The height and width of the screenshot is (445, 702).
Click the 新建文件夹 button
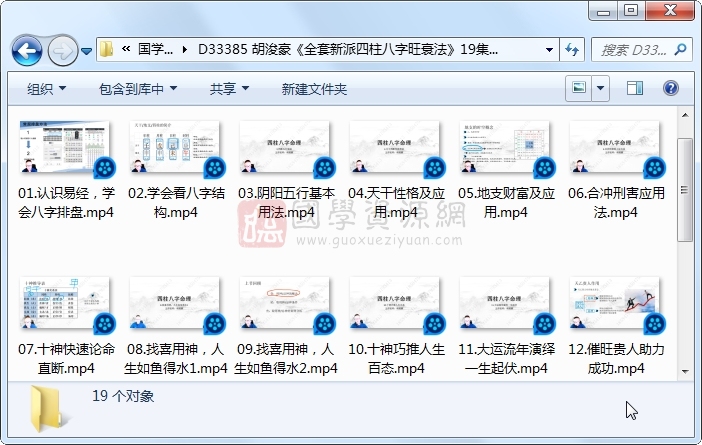pyautogui.click(x=314, y=89)
